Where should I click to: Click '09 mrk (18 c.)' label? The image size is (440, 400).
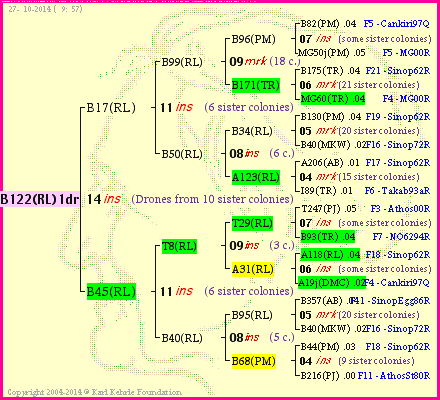coord(265,61)
